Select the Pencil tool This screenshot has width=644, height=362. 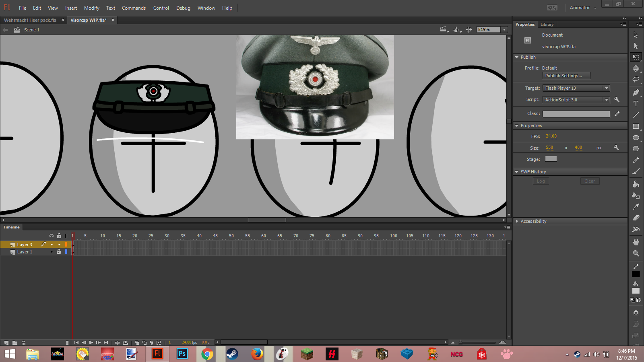(x=636, y=160)
